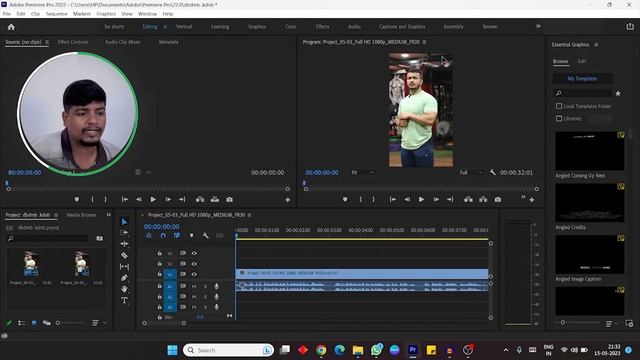Select the Razor tool
640x360 pixels.
click(x=124, y=255)
